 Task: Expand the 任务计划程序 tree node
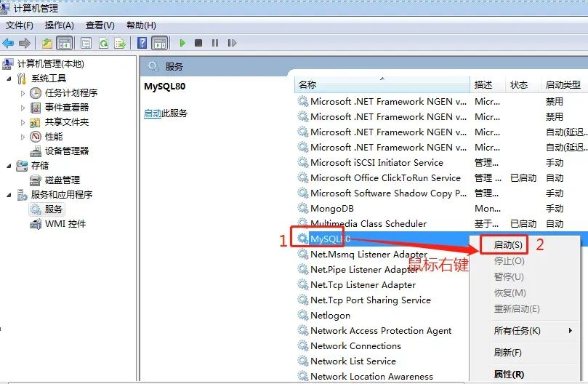23,93
